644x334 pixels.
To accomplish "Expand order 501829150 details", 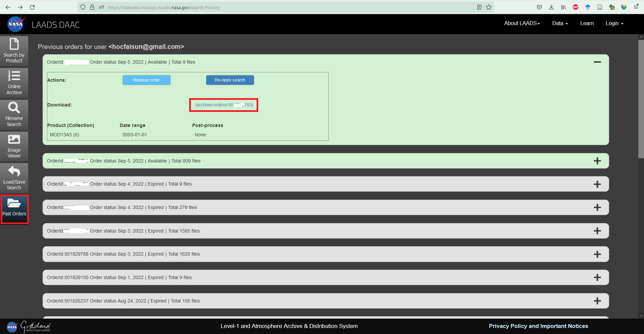I will click(597, 277).
